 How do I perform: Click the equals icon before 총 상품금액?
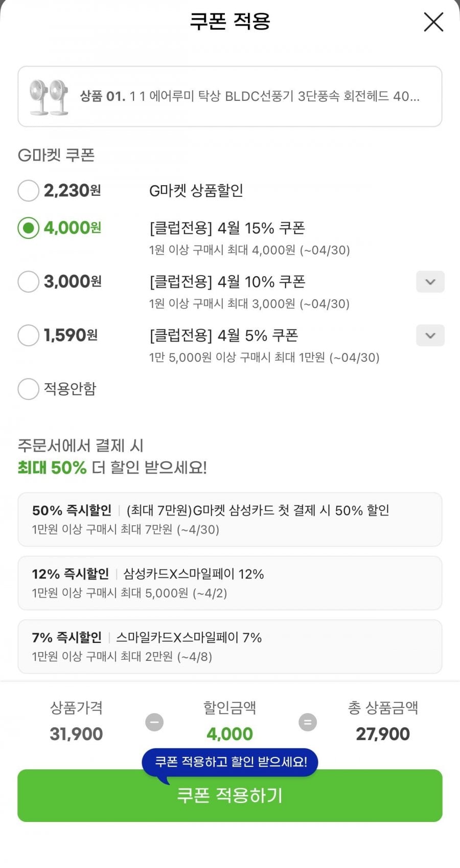(308, 722)
